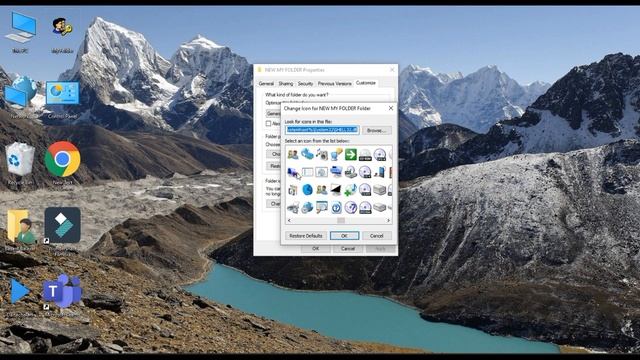Select the networked computers icon
Viewport: 640px width, 360px height.
[336, 172]
